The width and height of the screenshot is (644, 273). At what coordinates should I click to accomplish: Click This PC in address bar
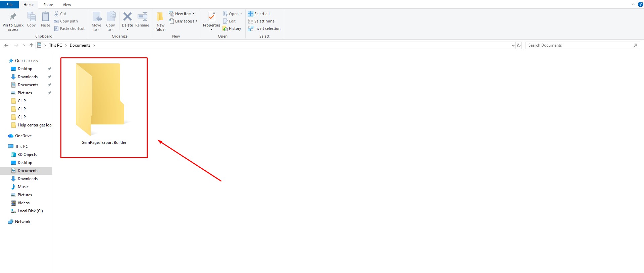pyautogui.click(x=55, y=45)
